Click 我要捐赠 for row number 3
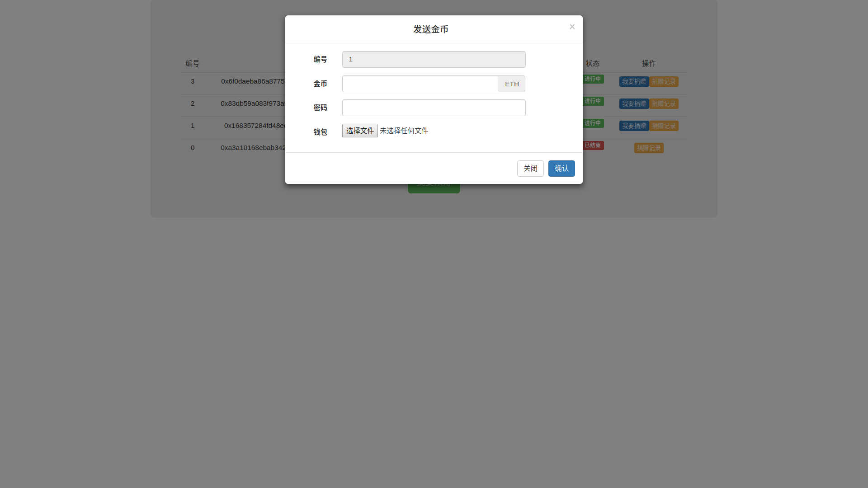This screenshot has width=868, height=488. tap(634, 82)
